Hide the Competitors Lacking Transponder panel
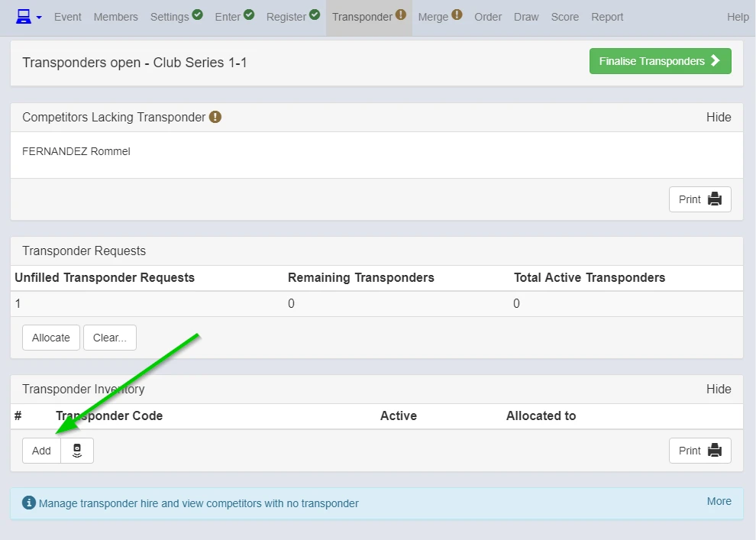The width and height of the screenshot is (756, 540). [719, 117]
